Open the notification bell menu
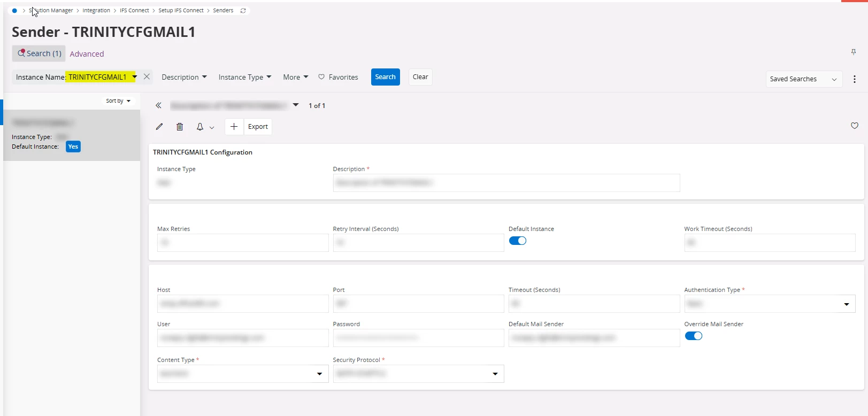Image resolution: width=868 pixels, height=416 pixels. (205, 127)
